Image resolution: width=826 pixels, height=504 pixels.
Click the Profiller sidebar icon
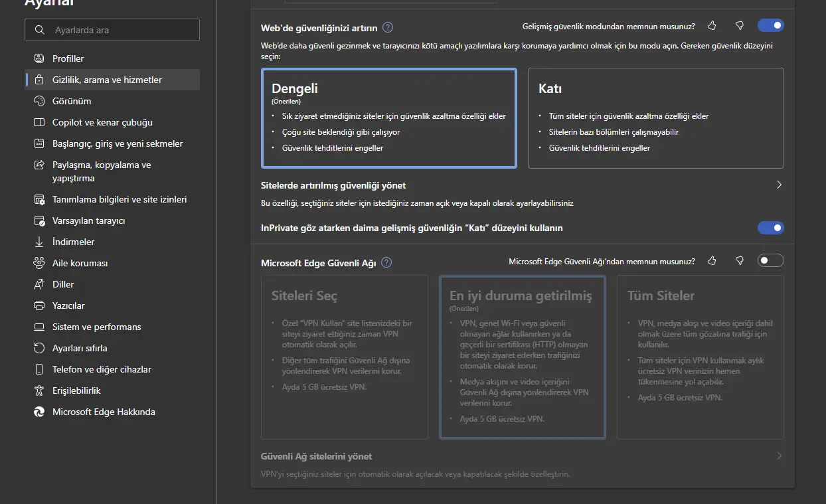39,58
